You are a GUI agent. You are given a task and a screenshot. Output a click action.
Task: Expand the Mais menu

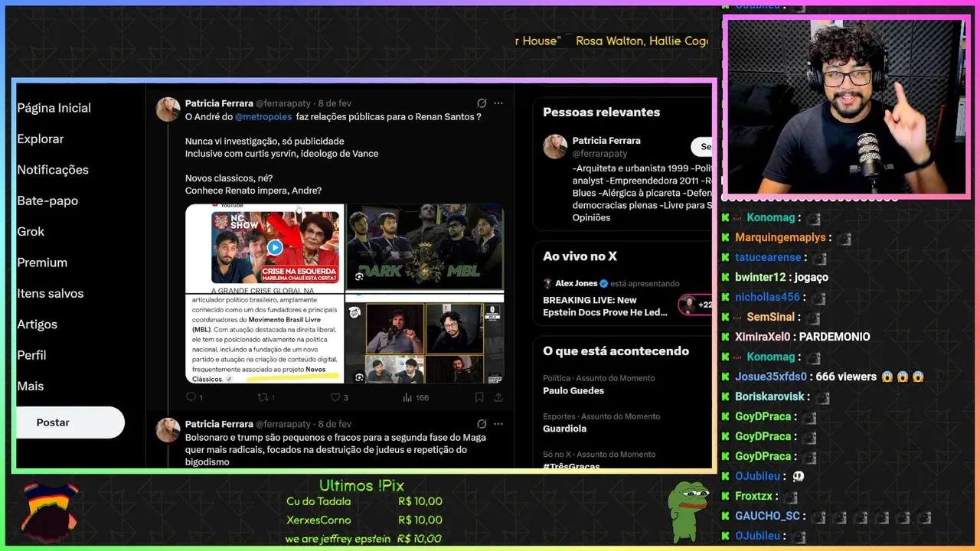point(31,386)
